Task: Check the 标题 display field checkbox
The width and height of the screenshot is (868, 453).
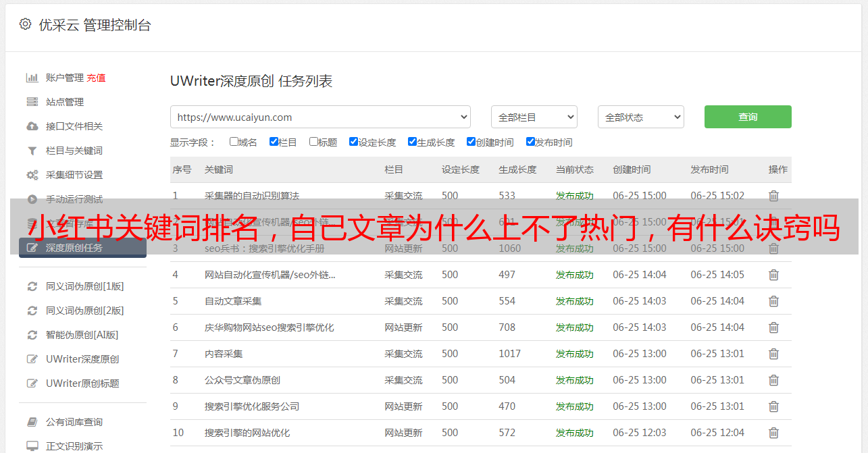Action: pyautogui.click(x=313, y=142)
